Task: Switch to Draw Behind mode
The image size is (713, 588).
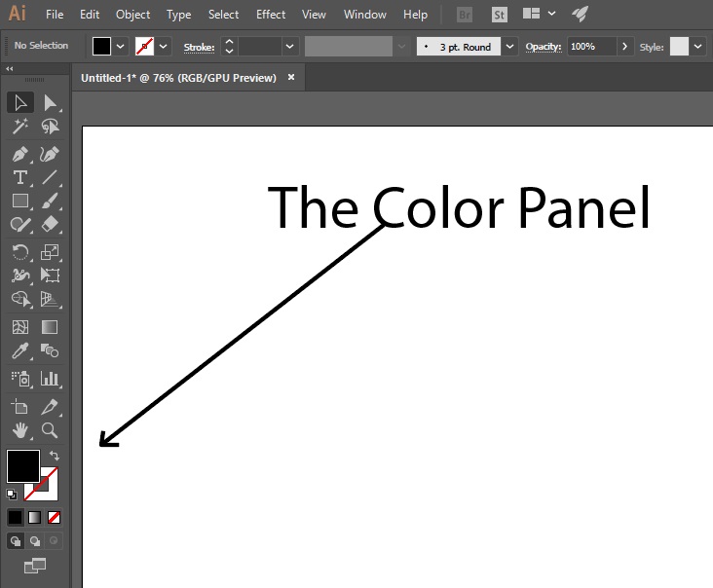Action: 35,540
